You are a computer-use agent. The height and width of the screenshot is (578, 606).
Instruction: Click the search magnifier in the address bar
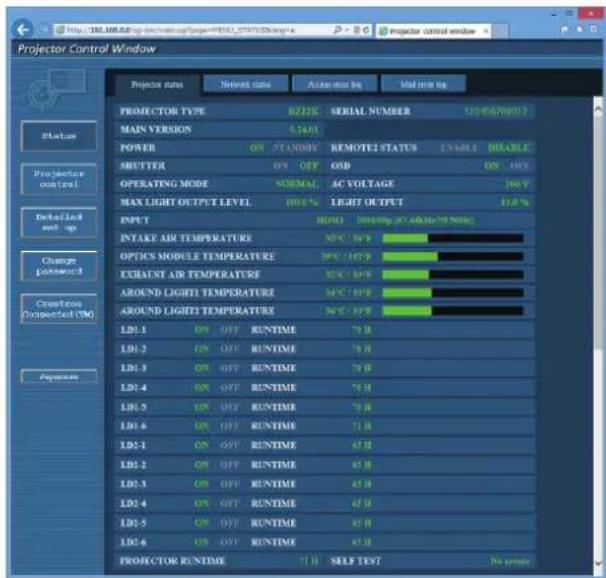pos(337,30)
